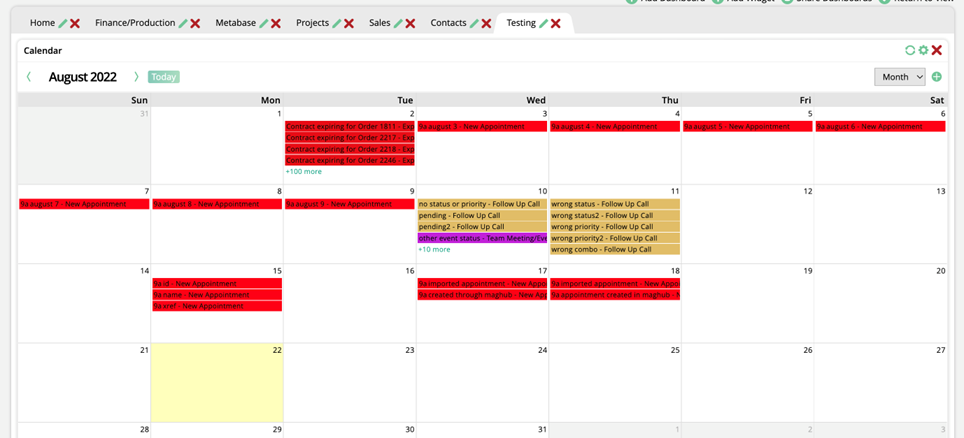Click the pencil icon next to Finance/Production
The height and width of the screenshot is (438, 964).
coord(183,23)
